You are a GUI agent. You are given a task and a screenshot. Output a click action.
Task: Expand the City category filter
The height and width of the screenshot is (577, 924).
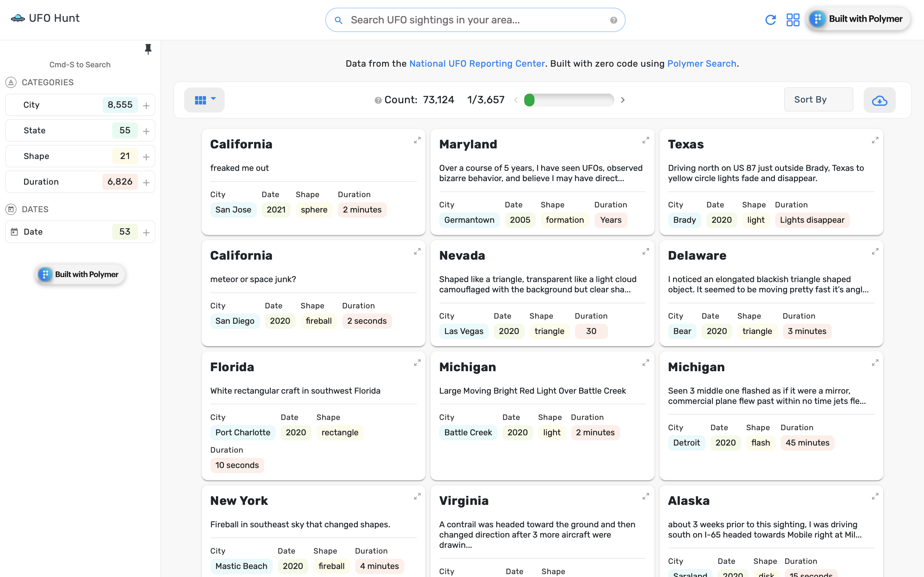pyautogui.click(x=146, y=105)
